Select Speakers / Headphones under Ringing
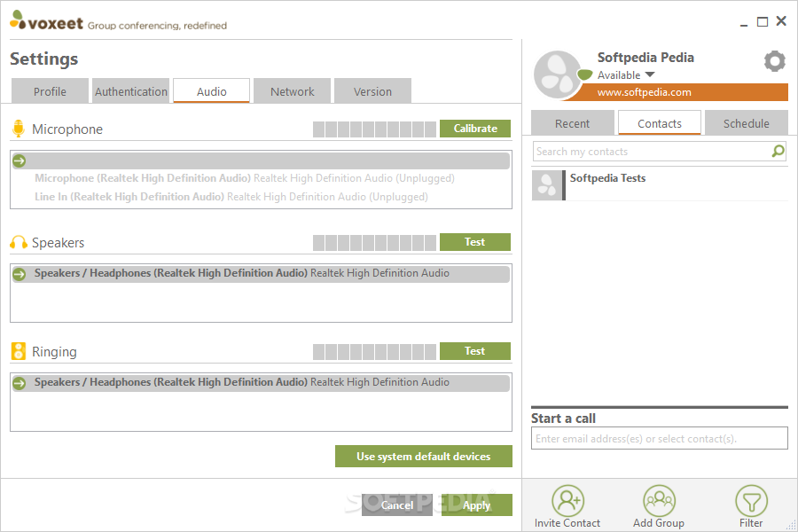The image size is (798, 532). pyautogui.click(x=261, y=382)
